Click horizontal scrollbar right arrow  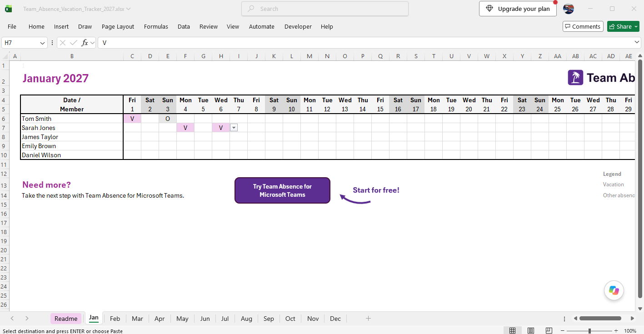(x=633, y=319)
